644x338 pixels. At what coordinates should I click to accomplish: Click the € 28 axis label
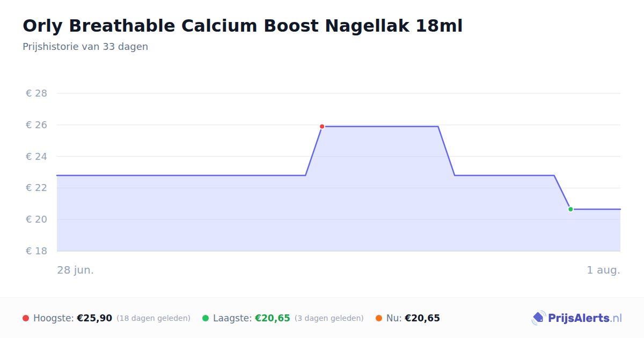(36, 93)
